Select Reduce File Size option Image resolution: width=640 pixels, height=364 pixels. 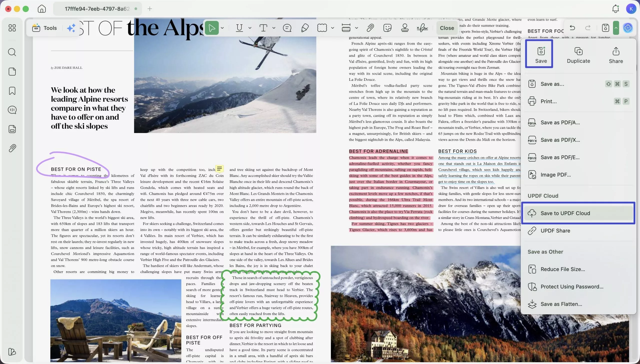562,269
